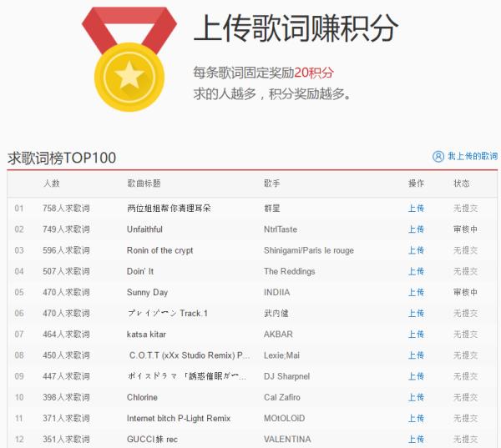Click artist name AKBAR
The image size is (501, 448).
278,335
